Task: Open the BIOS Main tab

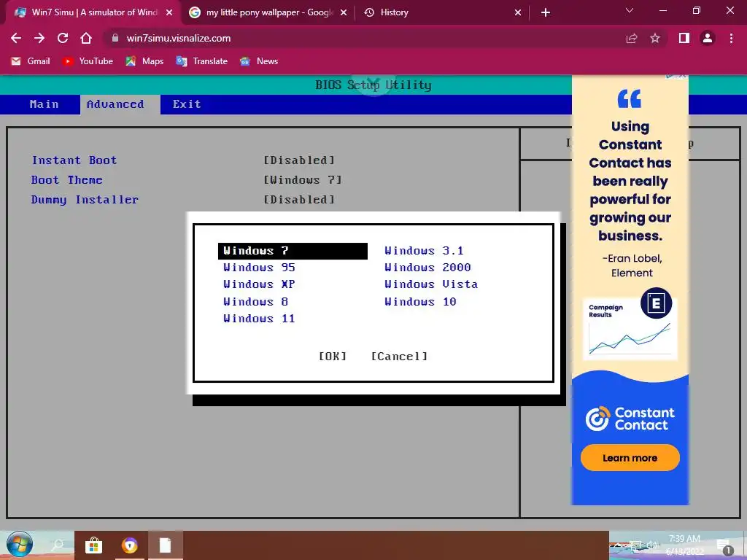Action: tap(44, 104)
